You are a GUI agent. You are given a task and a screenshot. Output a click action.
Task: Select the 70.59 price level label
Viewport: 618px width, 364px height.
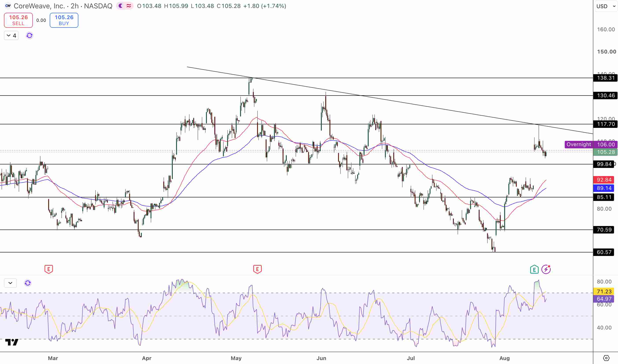click(603, 230)
